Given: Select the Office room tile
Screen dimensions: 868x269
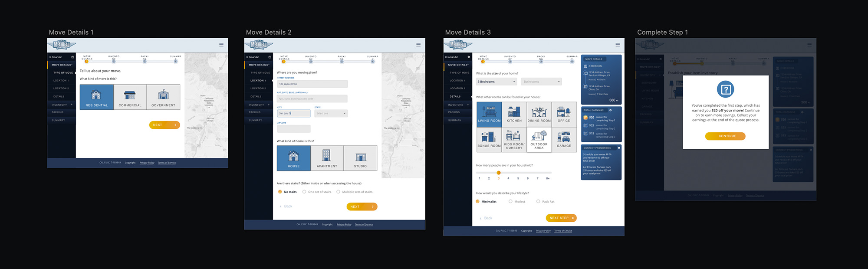Looking at the screenshot, I should pyautogui.click(x=564, y=115).
